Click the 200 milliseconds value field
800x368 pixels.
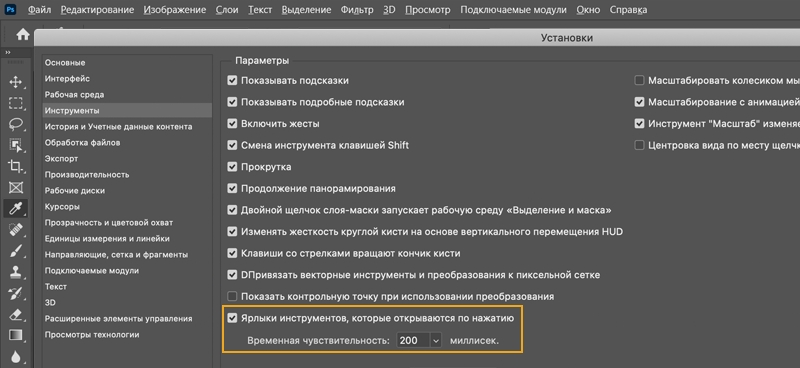click(413, 340)
